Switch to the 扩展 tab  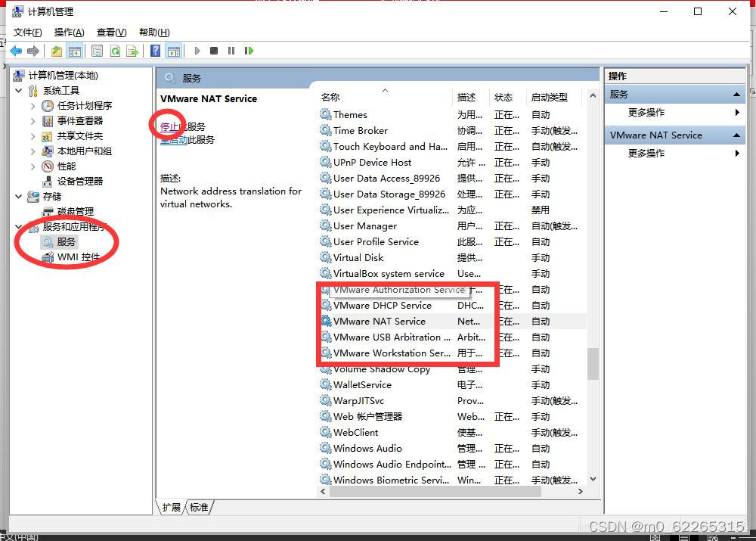[171, 507]
